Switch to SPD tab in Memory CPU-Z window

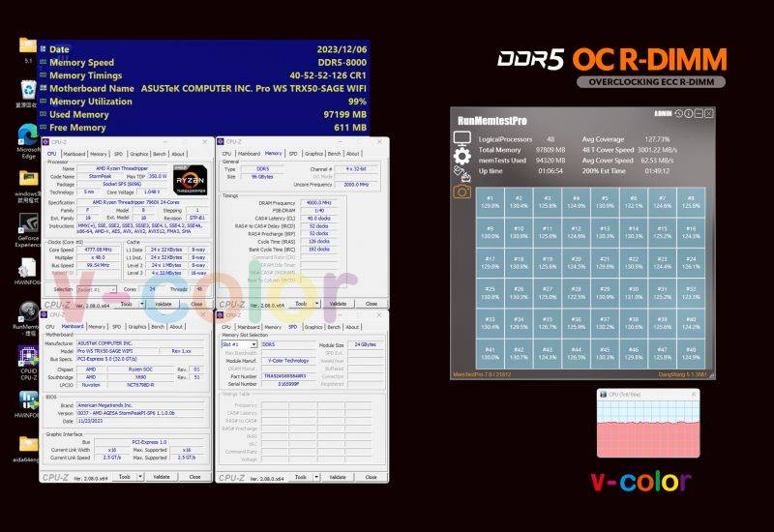pos(293,153)
